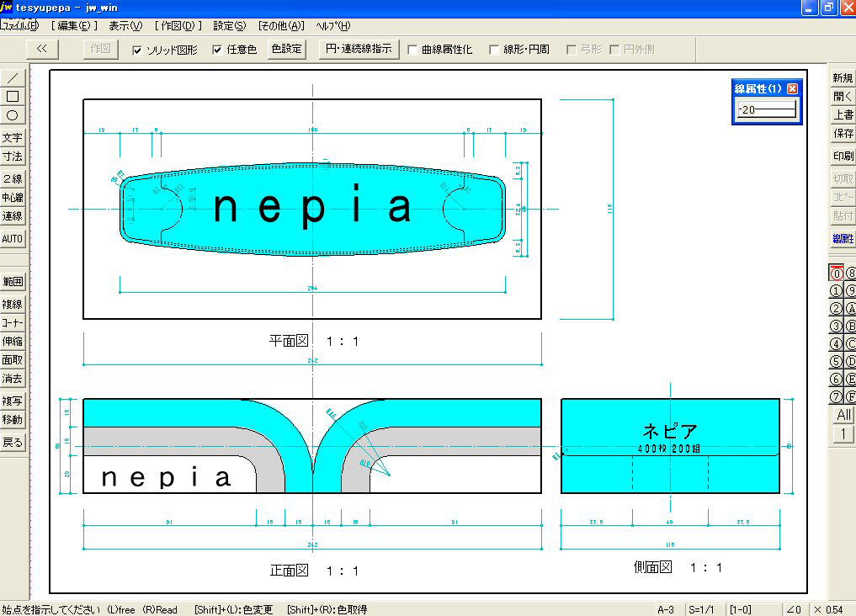Viewport: 856px width, 616px height.
Task: Switch to AUTO mode
Action: (13, 238)
